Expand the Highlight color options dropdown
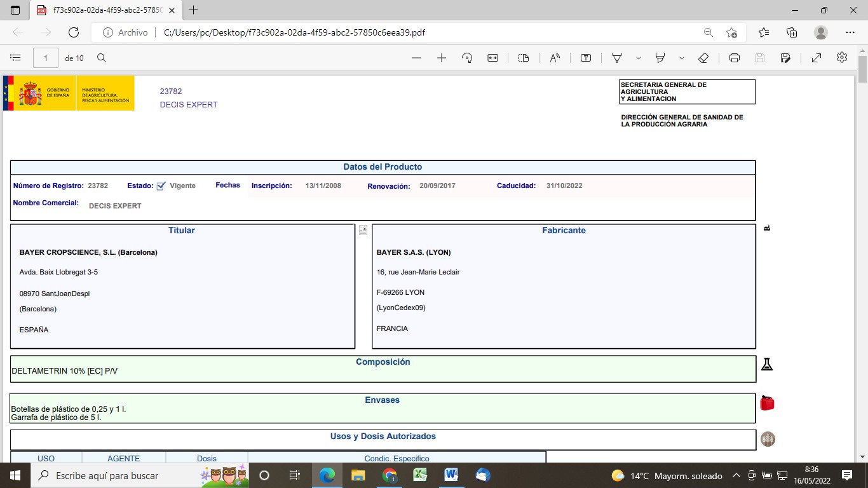 (682, 58)
